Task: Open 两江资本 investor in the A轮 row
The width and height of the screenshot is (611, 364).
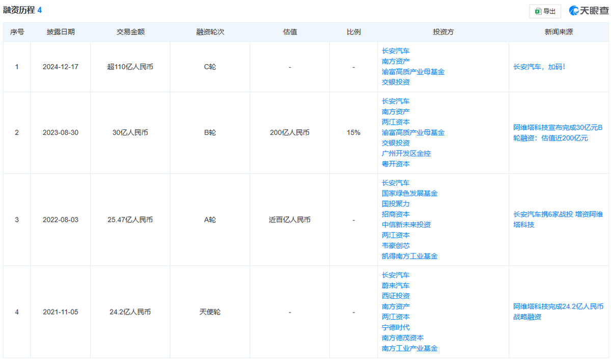Action: [396, 235]
